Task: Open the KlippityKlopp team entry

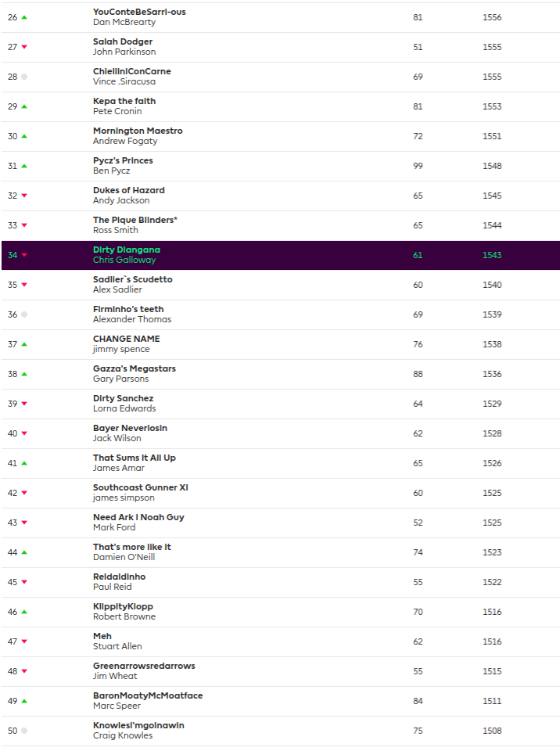Action: tap(123, 607)
